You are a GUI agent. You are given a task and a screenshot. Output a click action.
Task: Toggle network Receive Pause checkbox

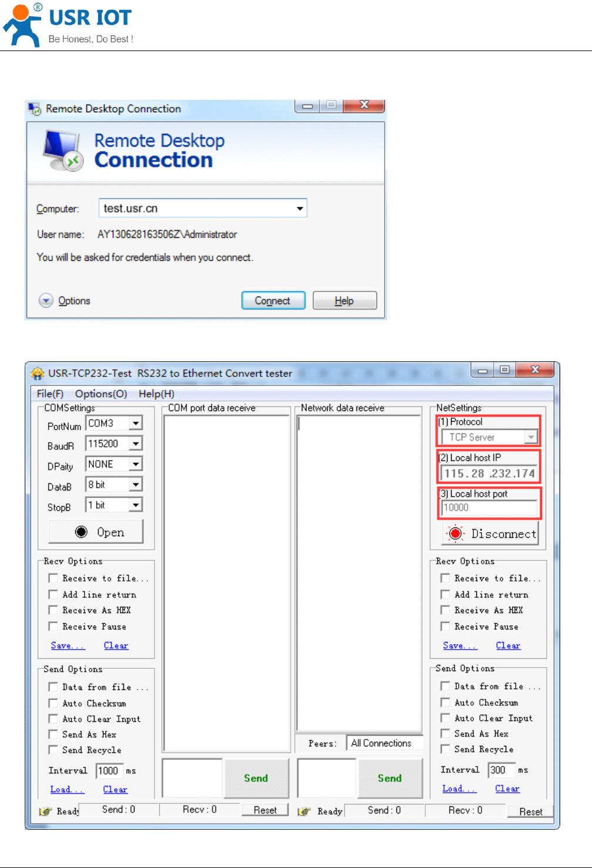click(445, 627)
